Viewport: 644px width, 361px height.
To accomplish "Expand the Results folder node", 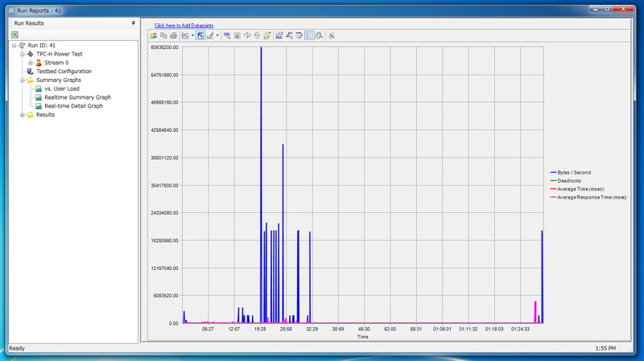I will point(23,115).
